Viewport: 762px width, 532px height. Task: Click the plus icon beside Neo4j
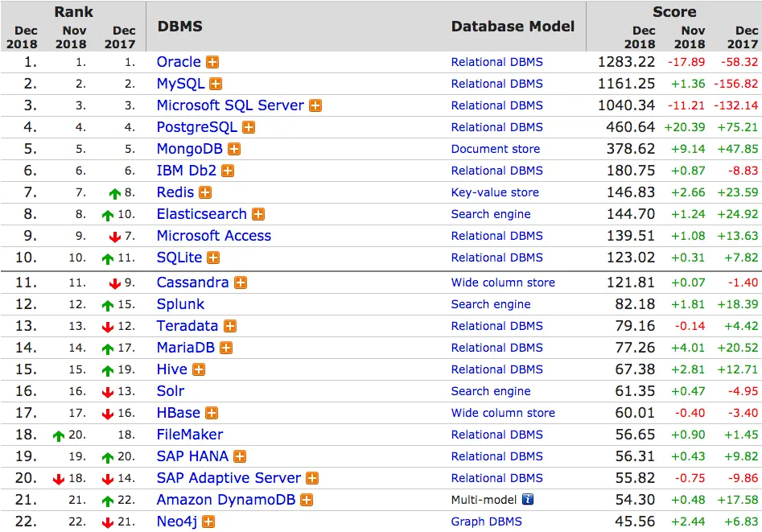pos(208,522)
